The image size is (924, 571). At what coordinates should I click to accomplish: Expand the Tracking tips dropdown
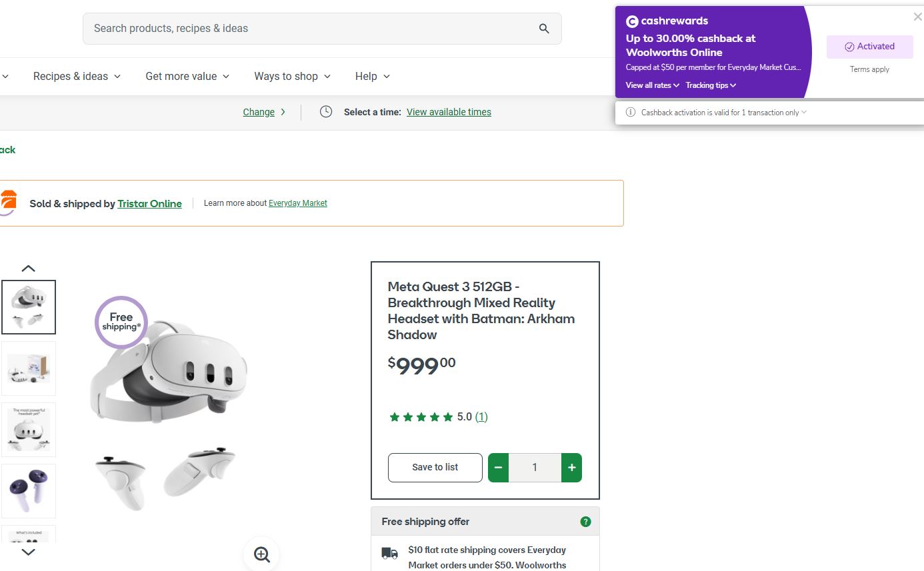[x=711, y=85]
